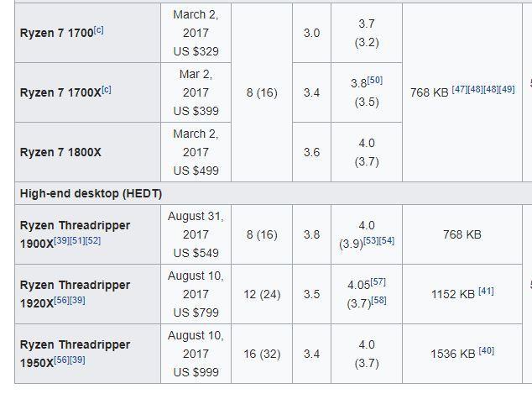Open reference [57] next to 4.05
Screen dimensions: 532x394
click(378, 282)
